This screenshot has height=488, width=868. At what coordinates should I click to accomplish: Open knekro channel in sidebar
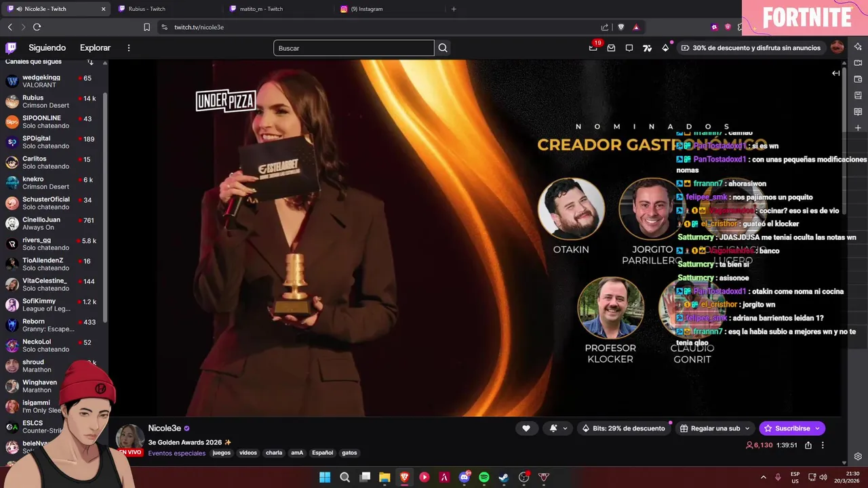point(52,183)
